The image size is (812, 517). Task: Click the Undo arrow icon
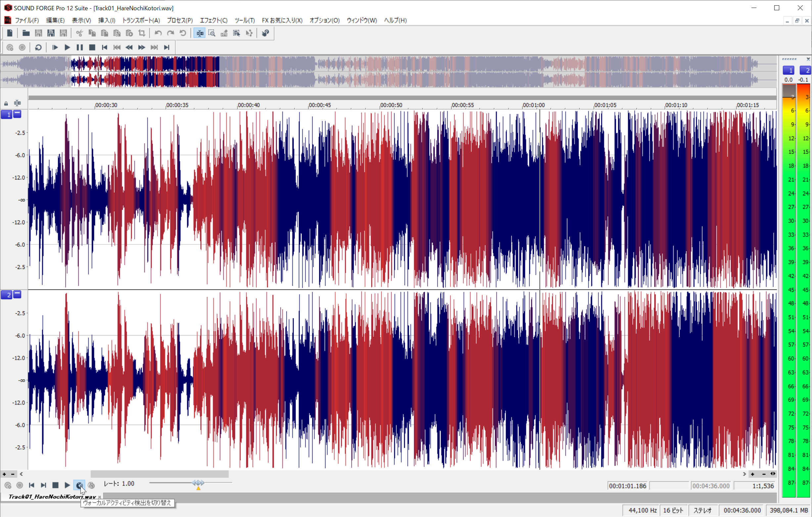coord(158,33)
